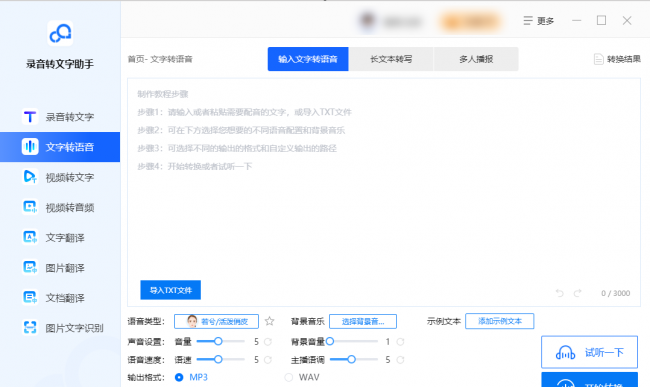Click 选择背景音 button
The width and height of the screenshot is (650, 387).
[363, 321]
